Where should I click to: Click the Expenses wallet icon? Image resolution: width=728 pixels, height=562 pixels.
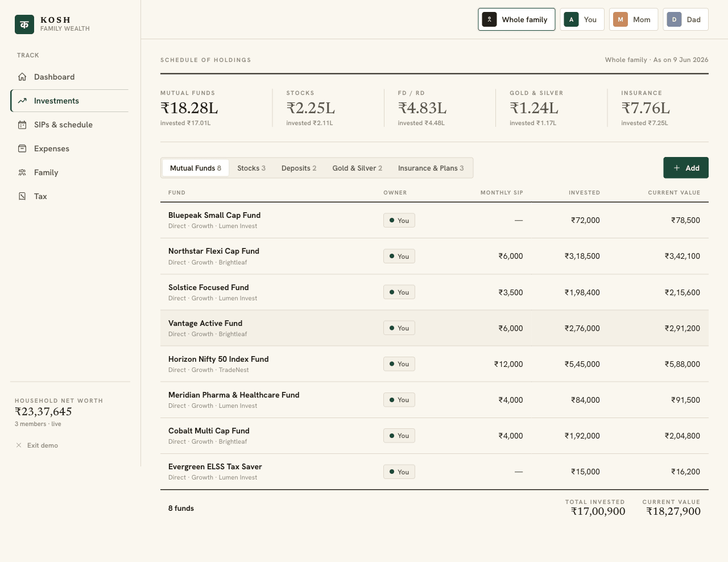tap(22, 148)
